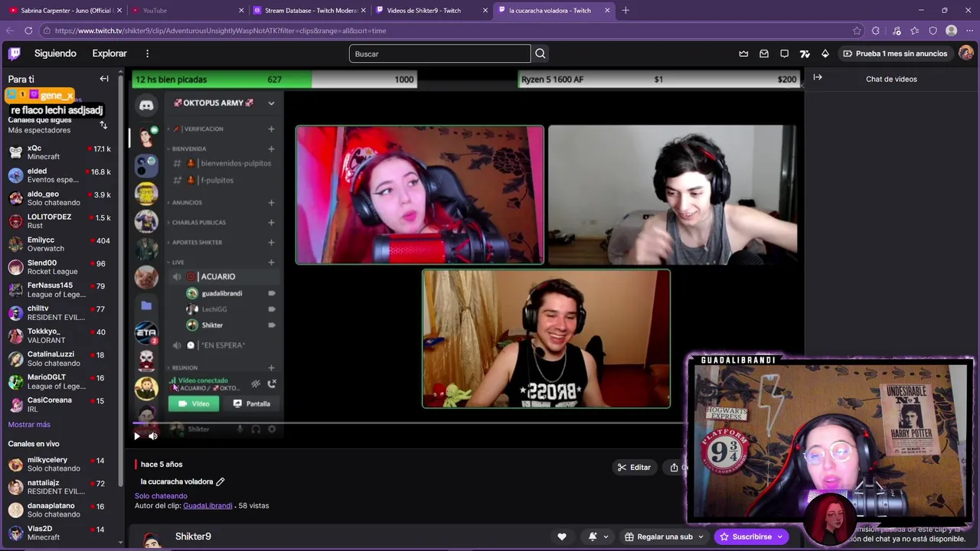Open the whispers chat bubble icon

pyautogui.click(x=784, y=54)
